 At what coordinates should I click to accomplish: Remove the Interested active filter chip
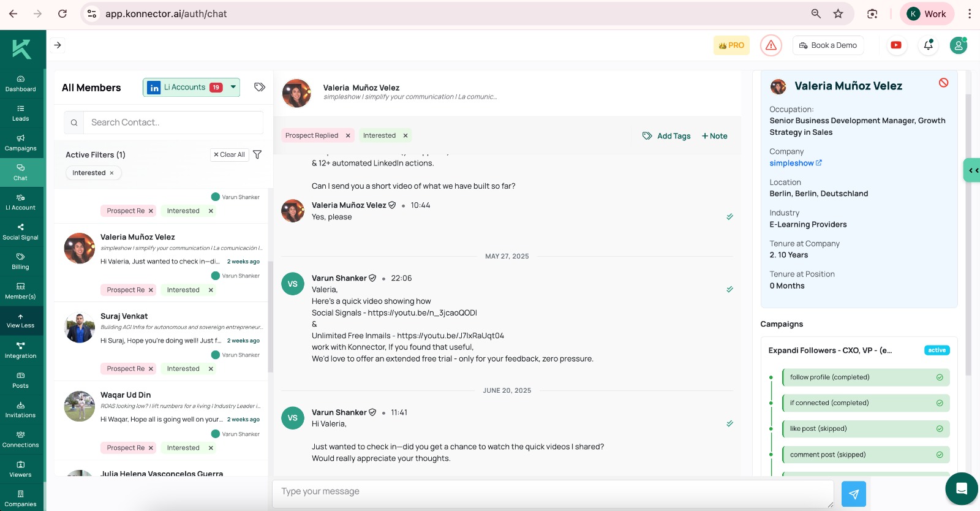coord(111,173)
